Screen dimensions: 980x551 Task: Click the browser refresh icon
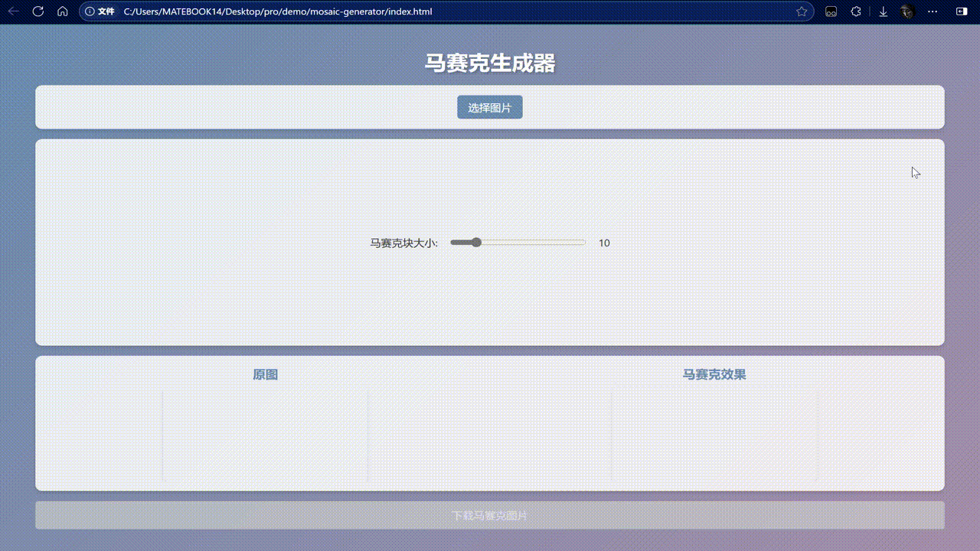[38, 11]
